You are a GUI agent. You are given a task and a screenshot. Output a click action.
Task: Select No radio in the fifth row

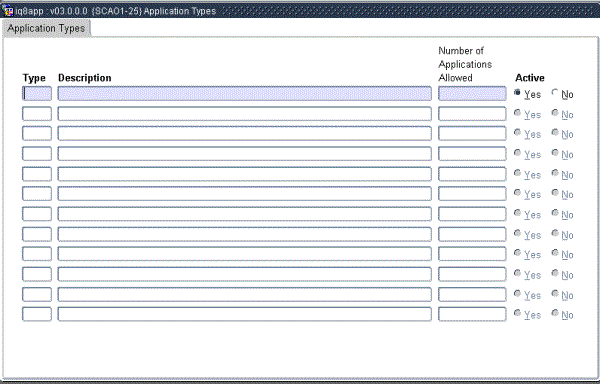tap(555, 173)
